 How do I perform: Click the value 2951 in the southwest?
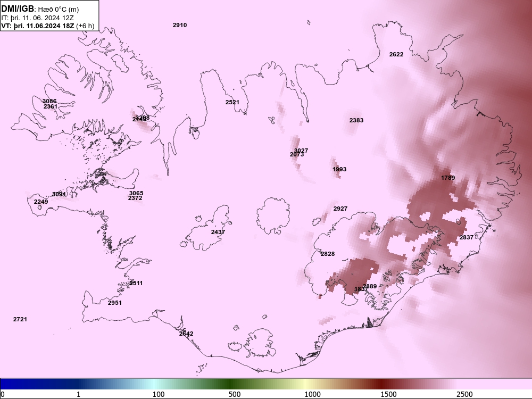tap(115, 303)
